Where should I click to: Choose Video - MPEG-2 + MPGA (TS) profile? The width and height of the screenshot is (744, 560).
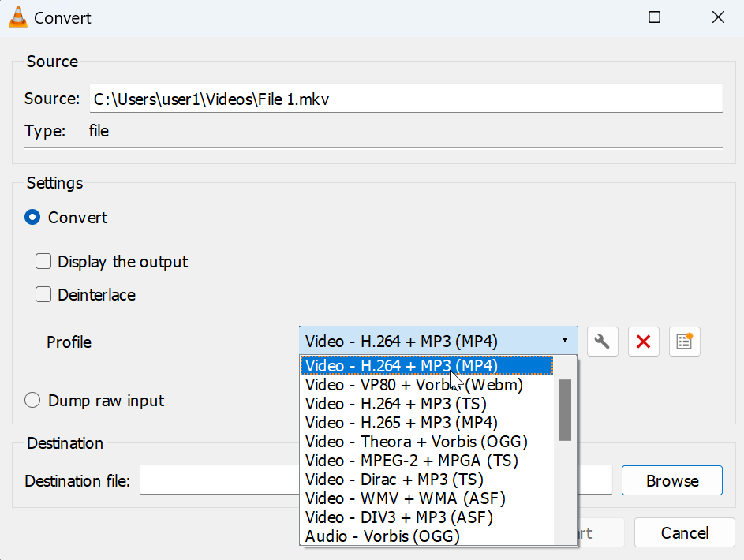(x=427, y=461)
